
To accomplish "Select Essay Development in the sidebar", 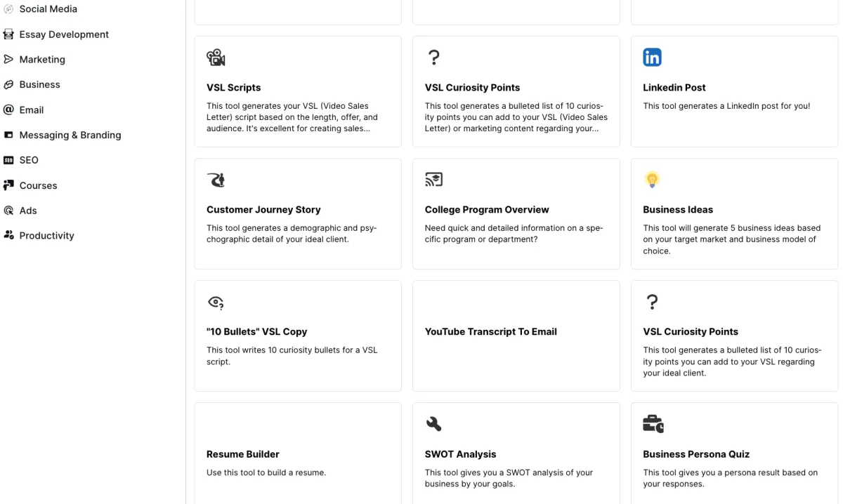I will pyautogui.click(x=64, y=34).
